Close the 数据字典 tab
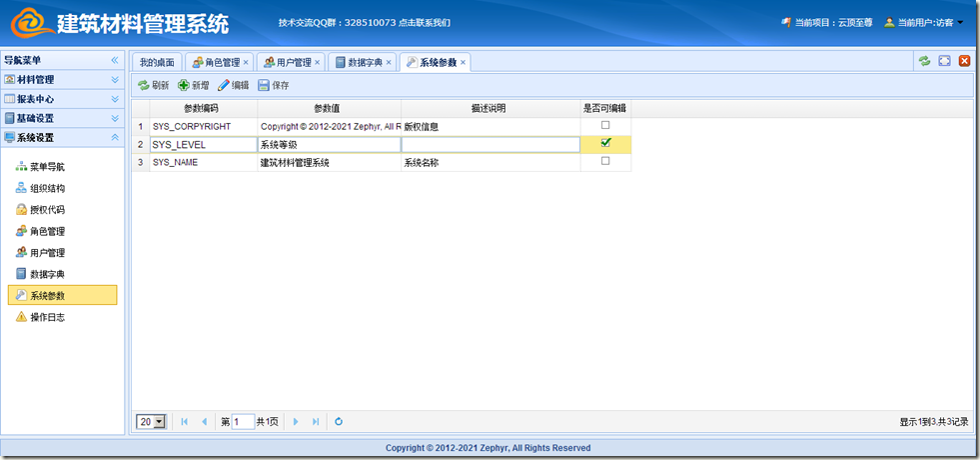Image resolution: width=980 pixels, height=460 pixels. (x=389, y=63)
